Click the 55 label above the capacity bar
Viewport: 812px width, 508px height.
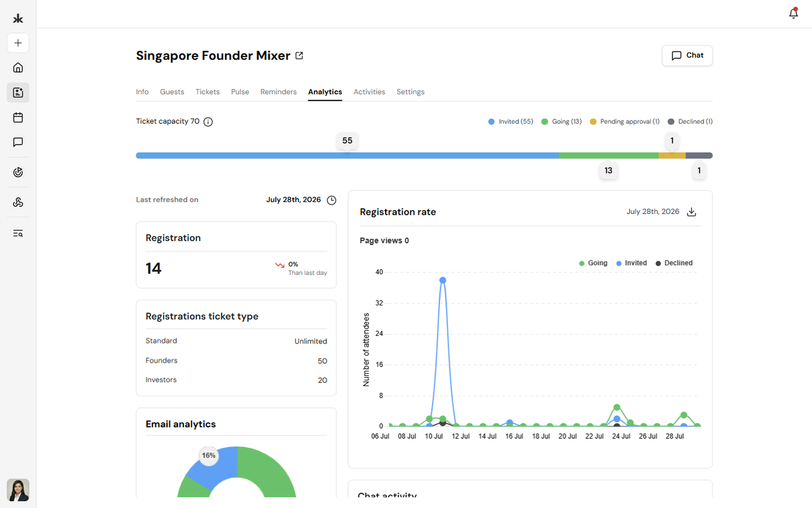click(347, 141)
